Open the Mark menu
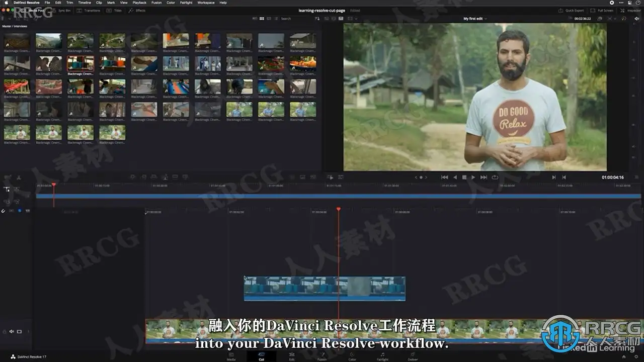 [111, 3]
